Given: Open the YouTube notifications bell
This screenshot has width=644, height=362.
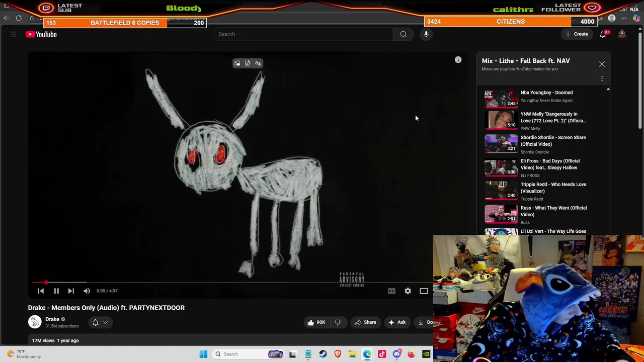Looking at the screenshot, I should click(x=603, y=34).
